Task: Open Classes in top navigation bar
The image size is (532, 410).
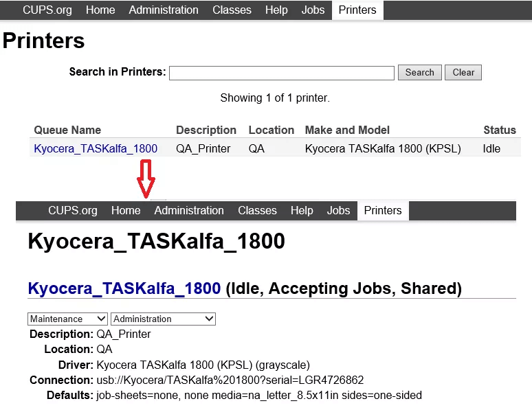Action: coord(232,10)
